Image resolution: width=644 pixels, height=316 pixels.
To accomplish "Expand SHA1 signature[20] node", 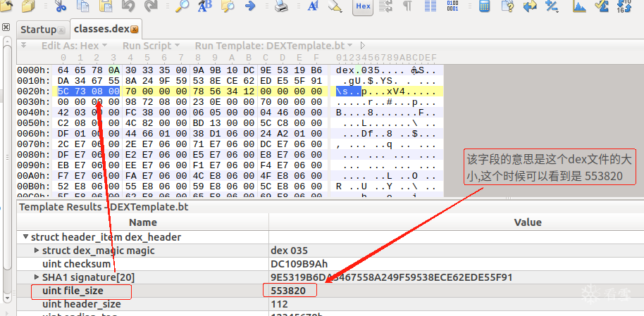I will coord(37,277).
